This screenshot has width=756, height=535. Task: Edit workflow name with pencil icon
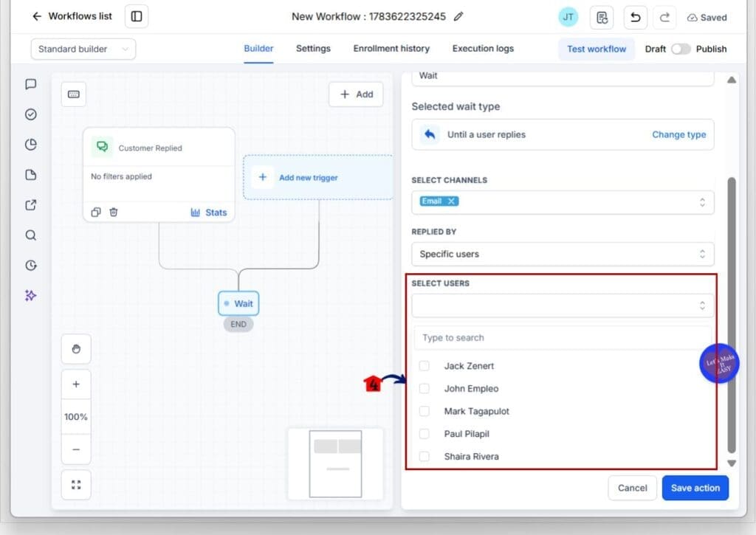tap(458, 16)
